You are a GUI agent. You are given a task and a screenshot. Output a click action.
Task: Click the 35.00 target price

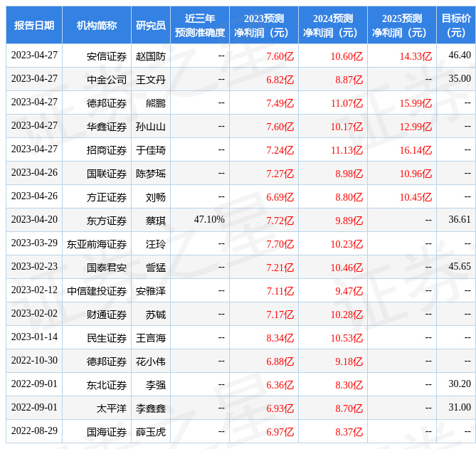[460, 78]
